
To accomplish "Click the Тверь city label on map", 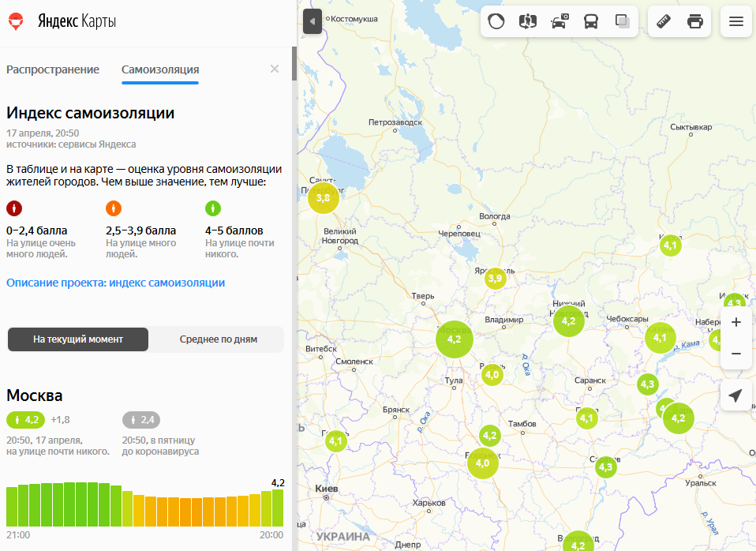I will (x=423, y=296).
